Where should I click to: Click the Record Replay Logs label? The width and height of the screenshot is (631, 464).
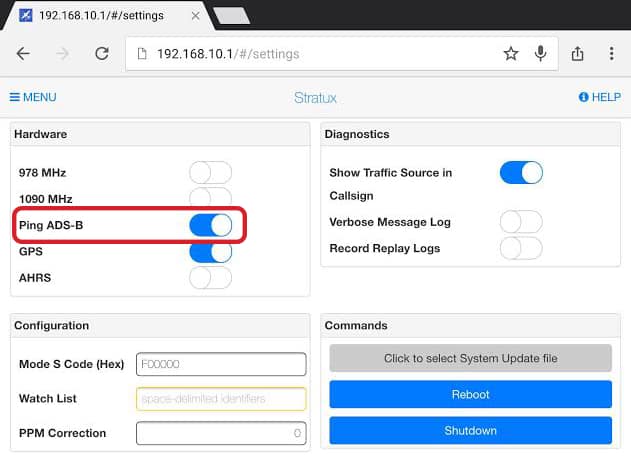[x=385, y=249]
